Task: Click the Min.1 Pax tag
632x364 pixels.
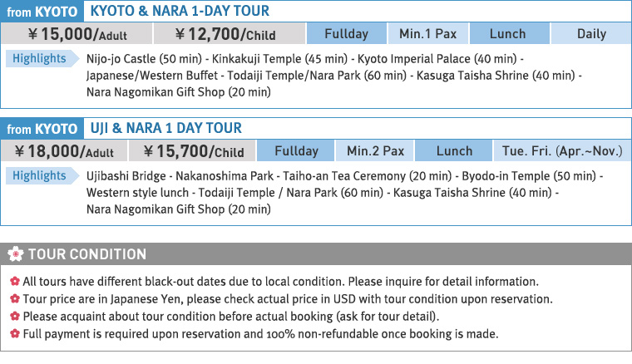Action: tap(428, 34)
